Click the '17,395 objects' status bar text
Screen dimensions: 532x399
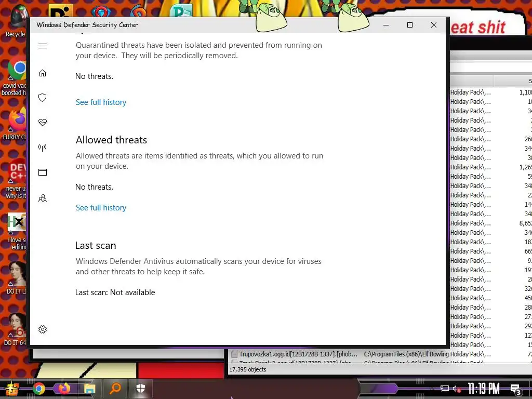[x=248, y=369]
